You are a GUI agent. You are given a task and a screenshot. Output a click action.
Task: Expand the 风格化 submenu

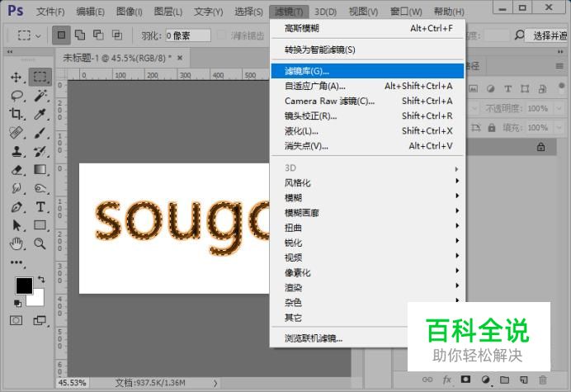(367, 182)
